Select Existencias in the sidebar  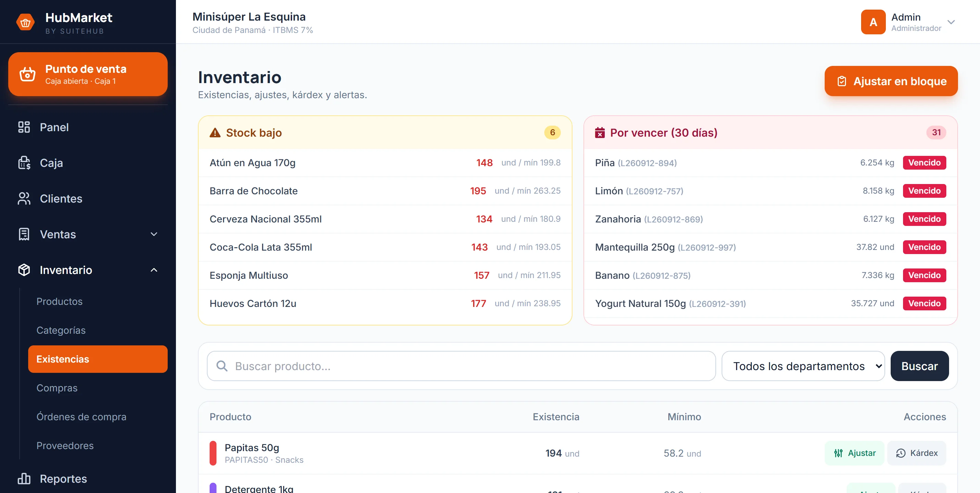coord(98,359)
